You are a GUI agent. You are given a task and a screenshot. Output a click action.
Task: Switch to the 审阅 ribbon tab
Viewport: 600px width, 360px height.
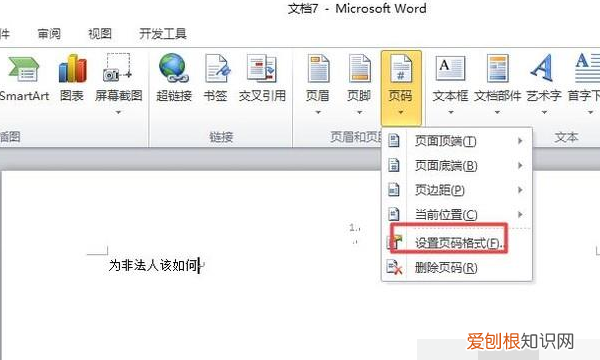pyautogui.click(x=49, y=34)
